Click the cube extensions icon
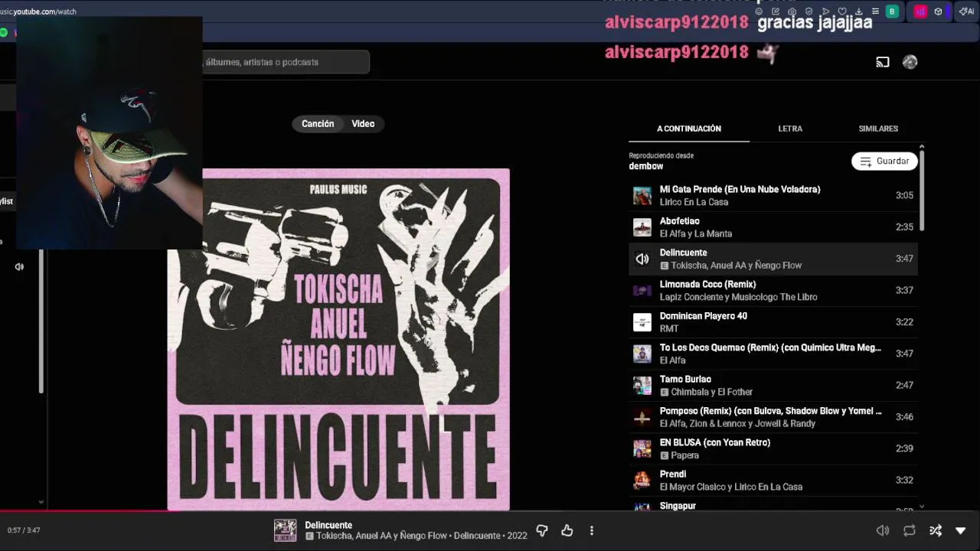Image resolution: width=980 pixels, height=551 pixels. pyautogui.click(x=938, y=11)
